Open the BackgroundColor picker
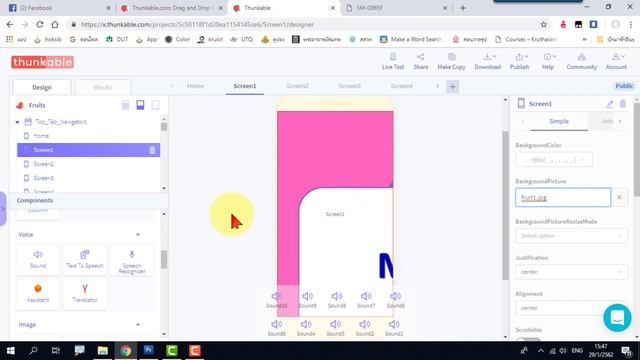The image size is (640, 360). point(554,160)
